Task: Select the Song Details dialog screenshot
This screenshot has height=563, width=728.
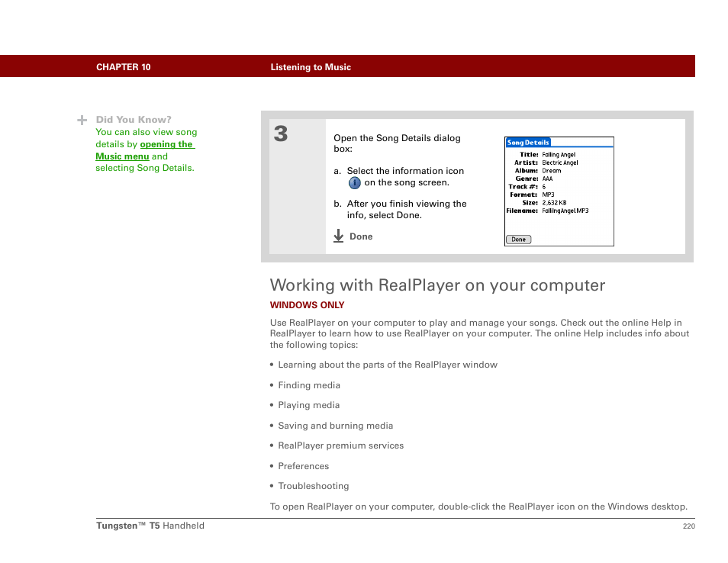Action: point(559,191)
